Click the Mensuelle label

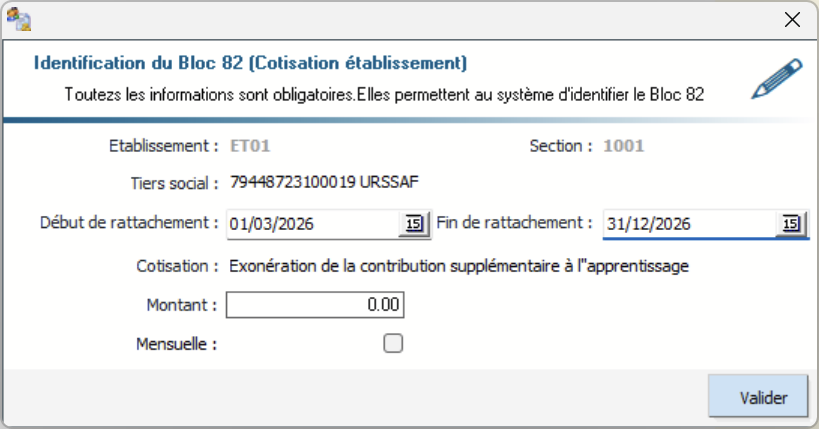(177, 344)
